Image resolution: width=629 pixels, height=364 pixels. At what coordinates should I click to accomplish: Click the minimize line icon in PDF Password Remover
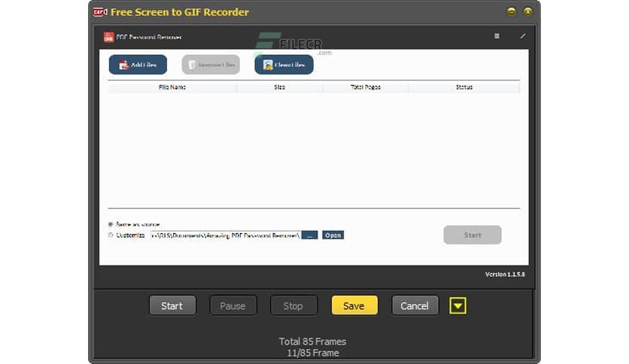point(523,36)
